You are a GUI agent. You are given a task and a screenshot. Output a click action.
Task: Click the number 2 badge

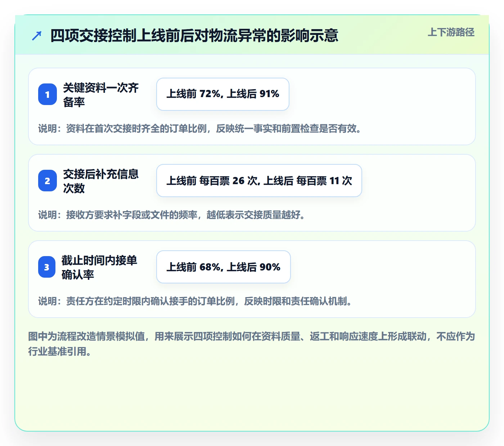48,181
